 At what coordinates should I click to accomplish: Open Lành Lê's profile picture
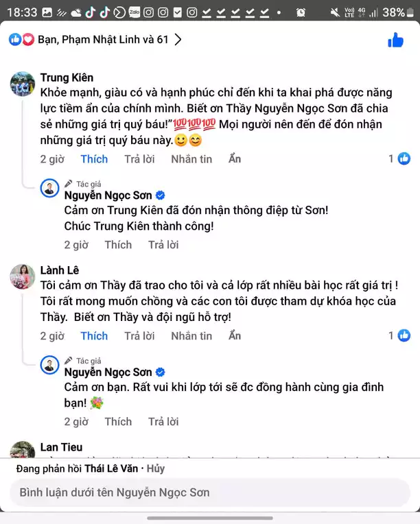coord(23,276)
